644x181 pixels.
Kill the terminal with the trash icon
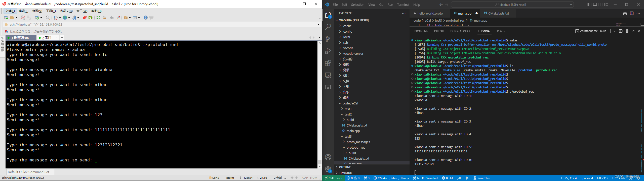[x=627, y=31]
